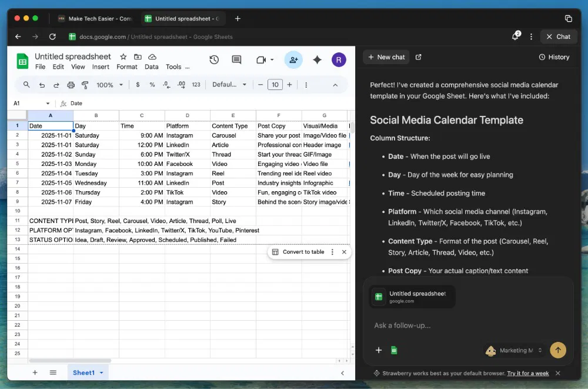This screenshot has width=588, height=389.
Task: Click the 'Try it for a week' link
Action: pos(527,373)
